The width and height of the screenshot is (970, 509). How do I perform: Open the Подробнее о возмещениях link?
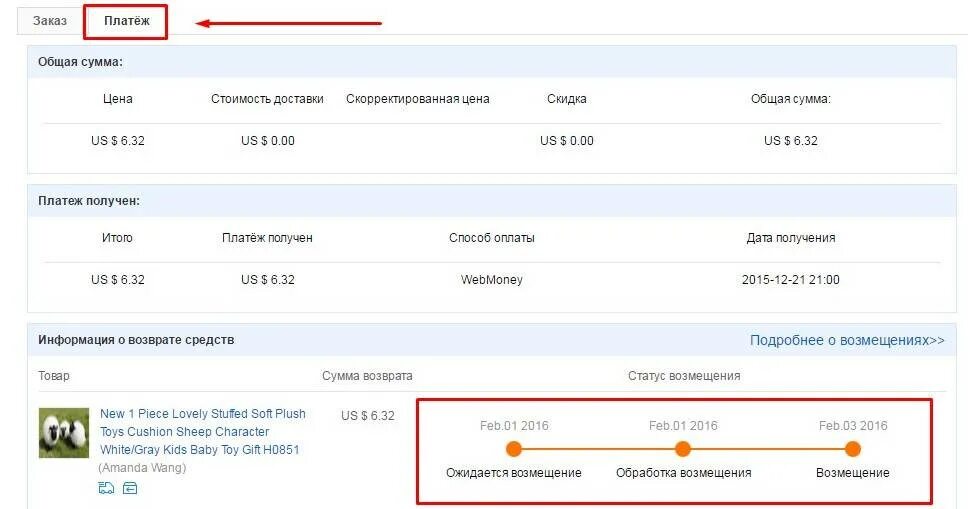point(847,340)
